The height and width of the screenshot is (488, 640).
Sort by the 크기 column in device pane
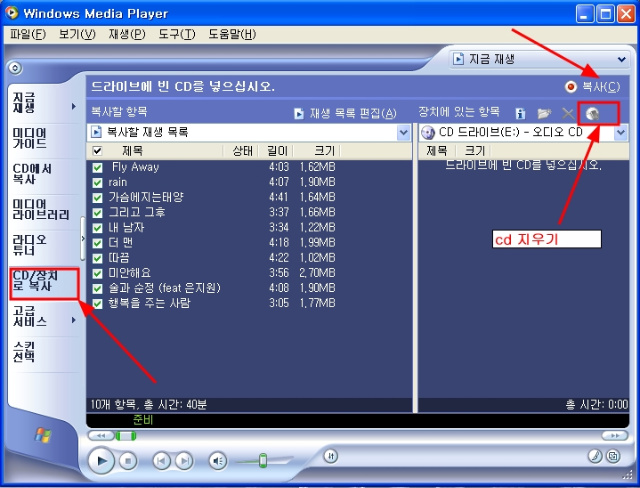[x=475, y=151]
